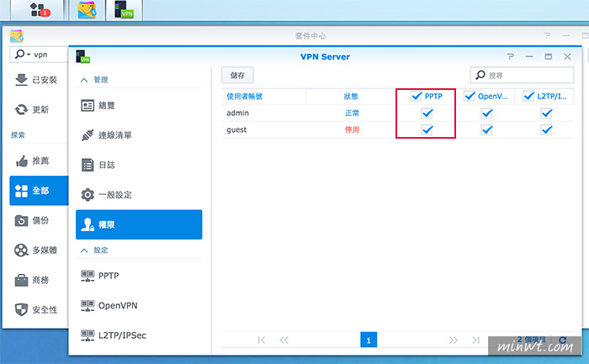Toggle PPTP checkbox for admin

click(x=427, y=113)
